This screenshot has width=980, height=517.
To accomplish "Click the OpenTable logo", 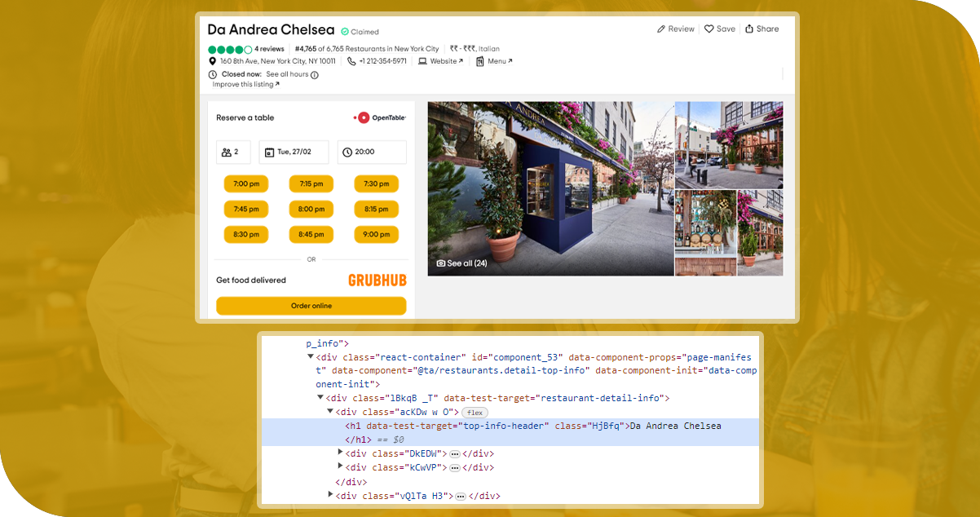I will point(379,117).
